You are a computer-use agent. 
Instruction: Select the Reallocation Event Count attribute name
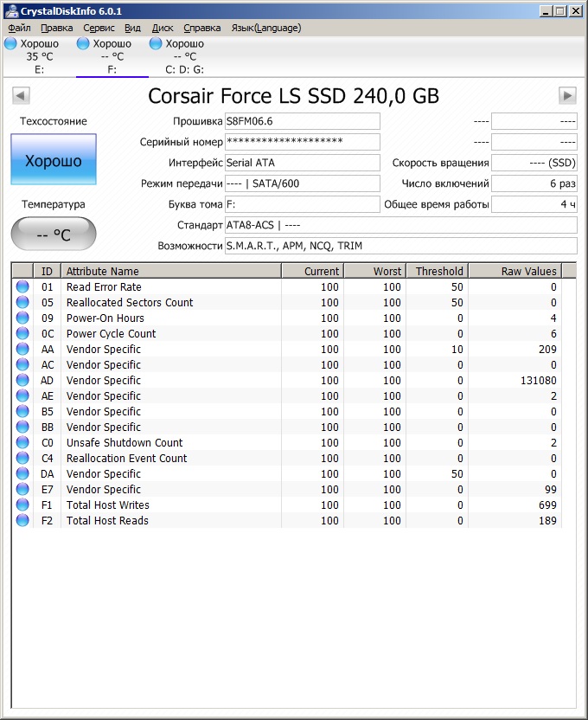tap(126, 459)
